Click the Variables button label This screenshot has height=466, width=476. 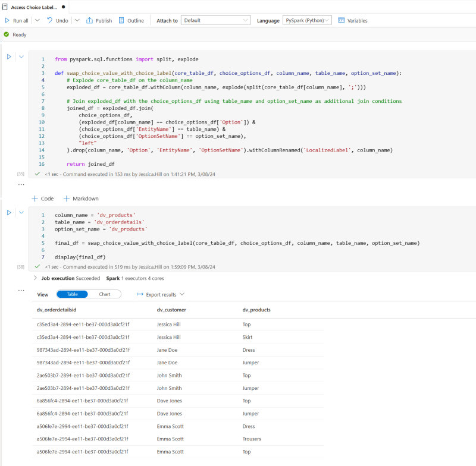(x=358, y=21)
